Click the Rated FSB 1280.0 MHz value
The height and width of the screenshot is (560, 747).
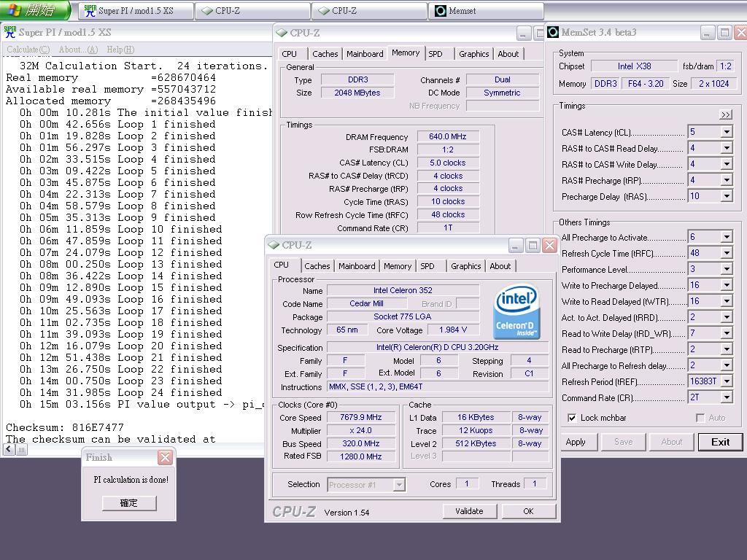click(x=360, y=456)
